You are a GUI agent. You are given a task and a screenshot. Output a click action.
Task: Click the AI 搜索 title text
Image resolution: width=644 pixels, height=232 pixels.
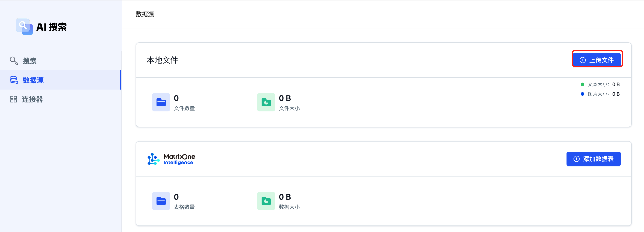[51, 27]
